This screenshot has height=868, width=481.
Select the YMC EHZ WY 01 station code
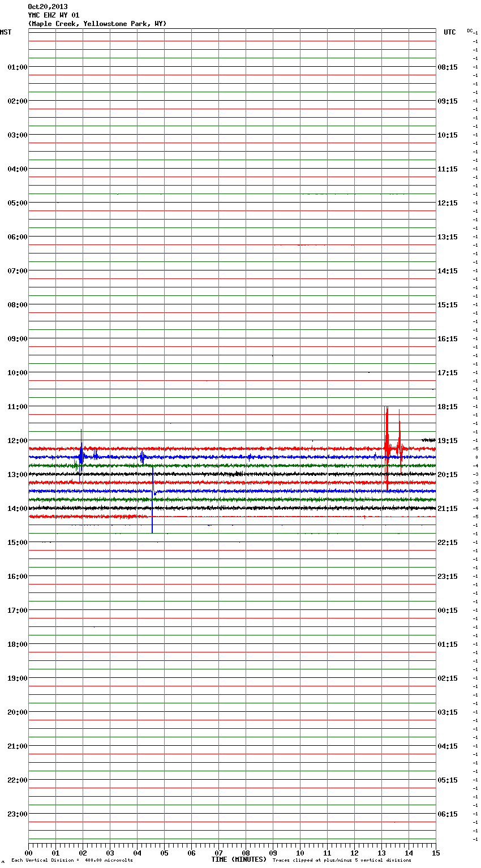[54, 15]
